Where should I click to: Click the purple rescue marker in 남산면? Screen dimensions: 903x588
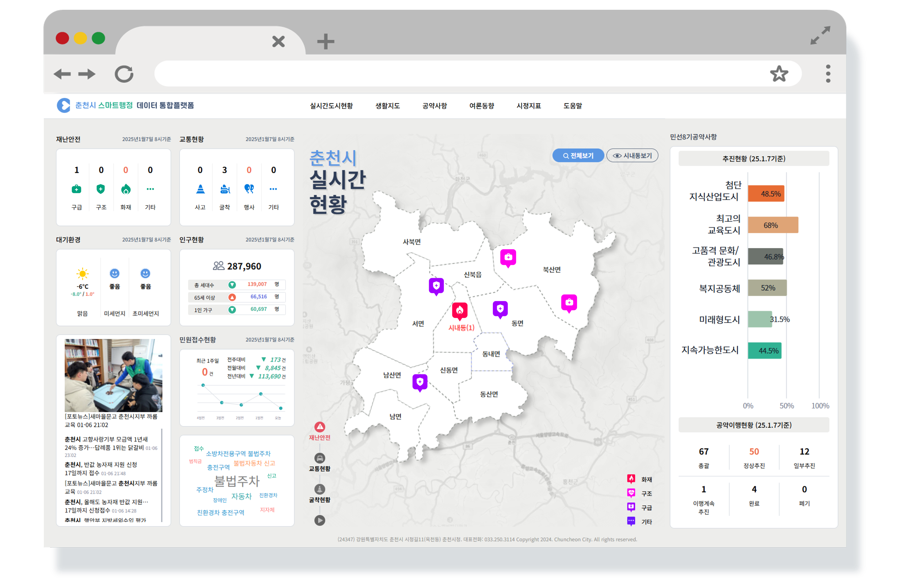coord(420,382)
